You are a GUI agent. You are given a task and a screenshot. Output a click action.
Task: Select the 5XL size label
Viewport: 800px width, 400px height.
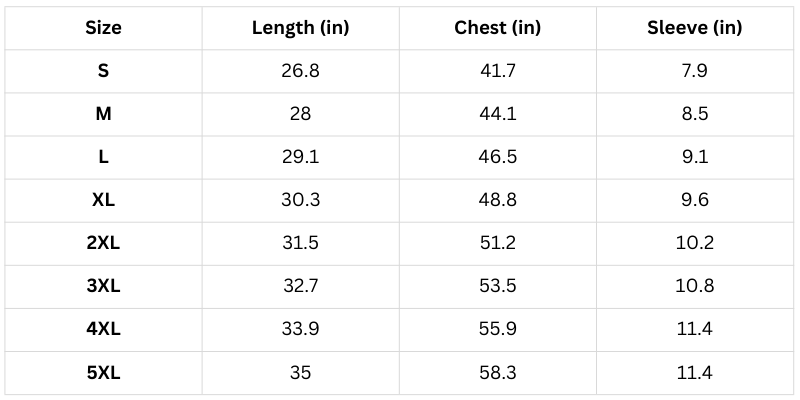(x=104, y=373)
